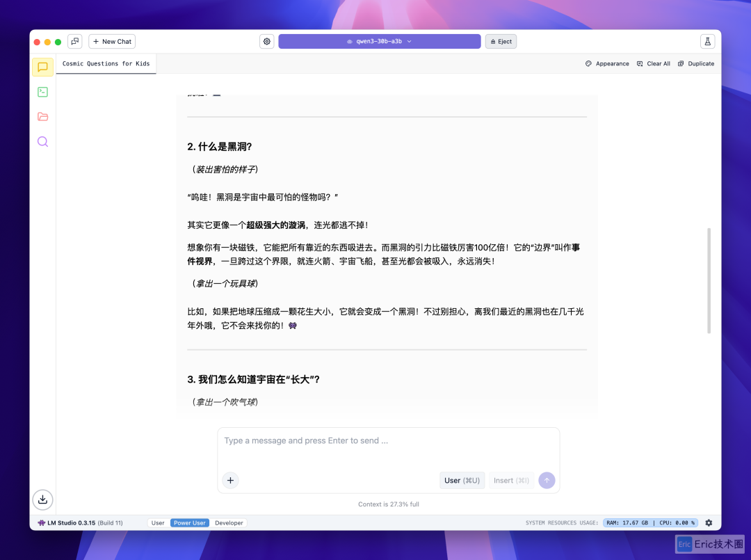Click the RAM and CPU usage indicator
This screenshot has height=560, width=751.
pos(650,523)
